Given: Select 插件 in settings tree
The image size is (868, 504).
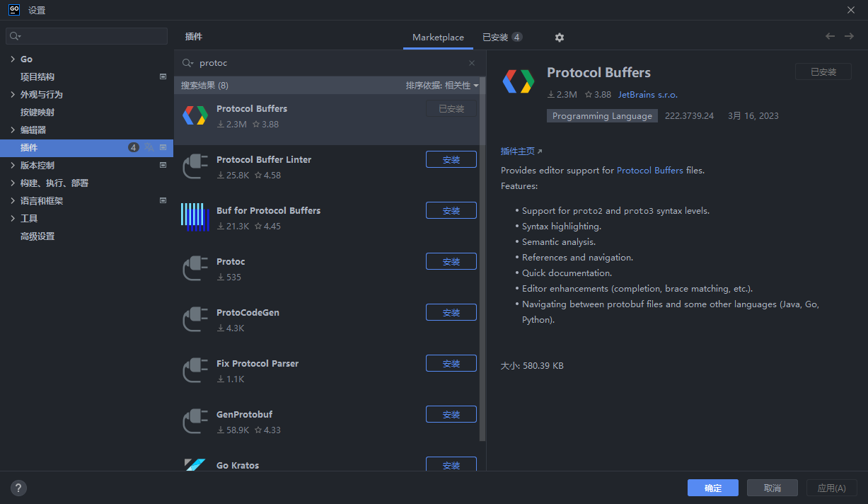Looking at the screenshot, I should pyautogui.click(x=86, y=147).
